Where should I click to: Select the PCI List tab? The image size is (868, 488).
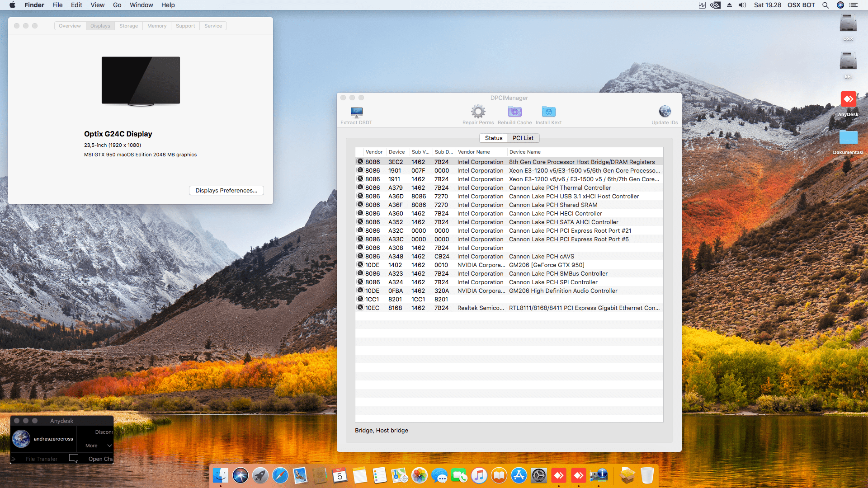523,138
